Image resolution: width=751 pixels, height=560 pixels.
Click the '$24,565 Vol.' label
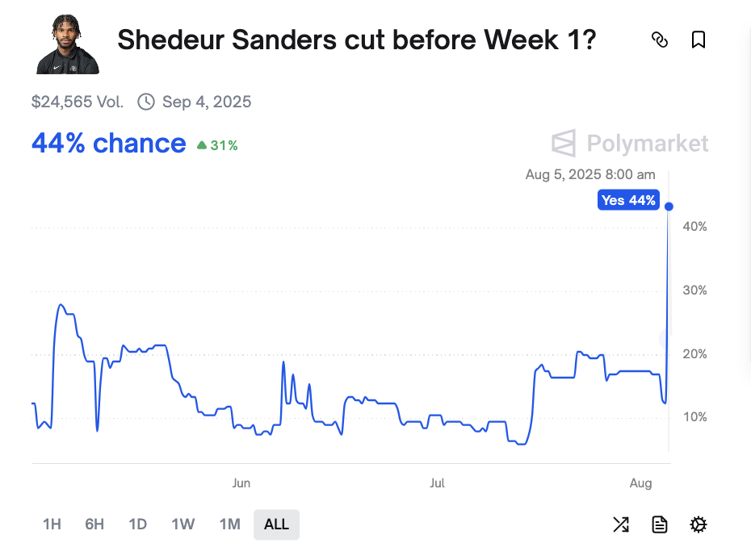tap(78, 102)
